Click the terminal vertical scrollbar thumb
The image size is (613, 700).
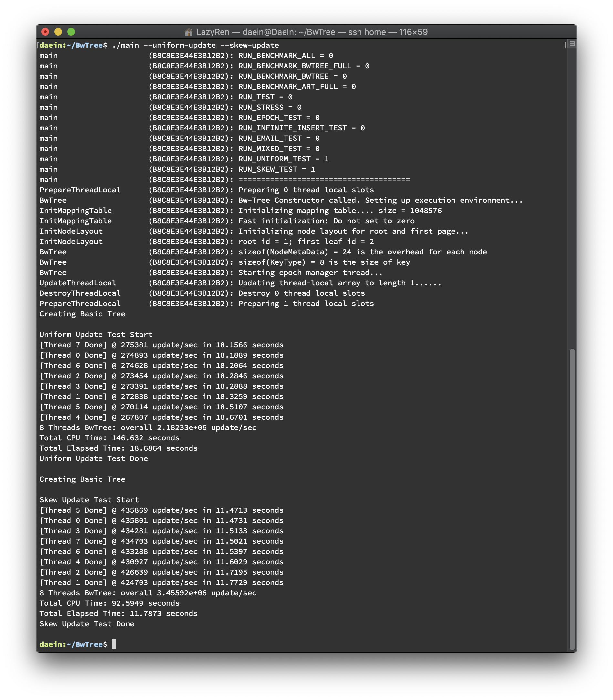click(x=572, y=499)
